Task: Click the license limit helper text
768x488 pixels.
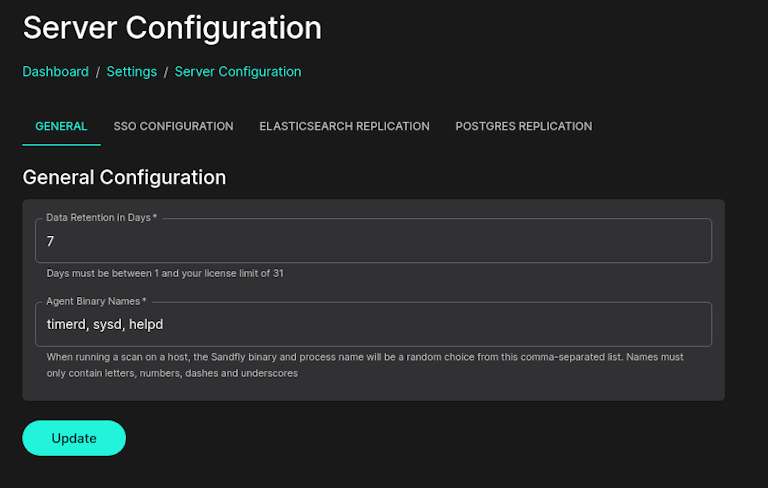Action: coord(165,273)
